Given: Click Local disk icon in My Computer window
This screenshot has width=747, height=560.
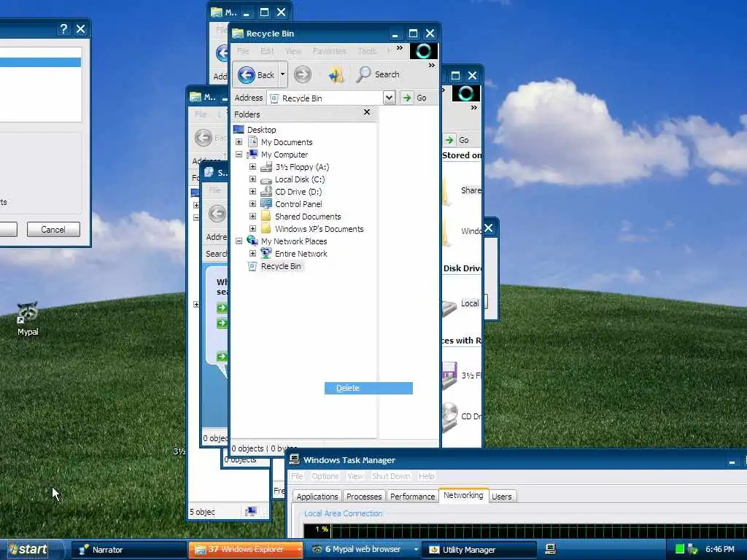Looking at the screenshot, I should 449,307.
